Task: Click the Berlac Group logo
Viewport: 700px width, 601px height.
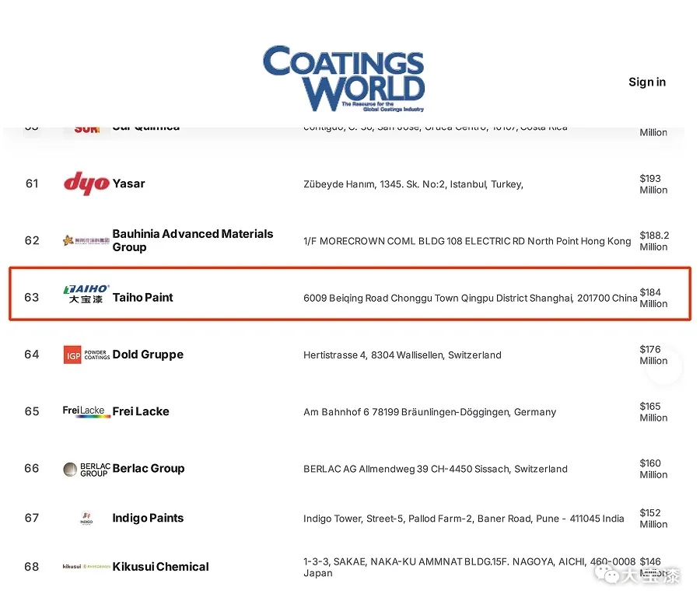Action: pyautogui.click(x=86, y=469)
